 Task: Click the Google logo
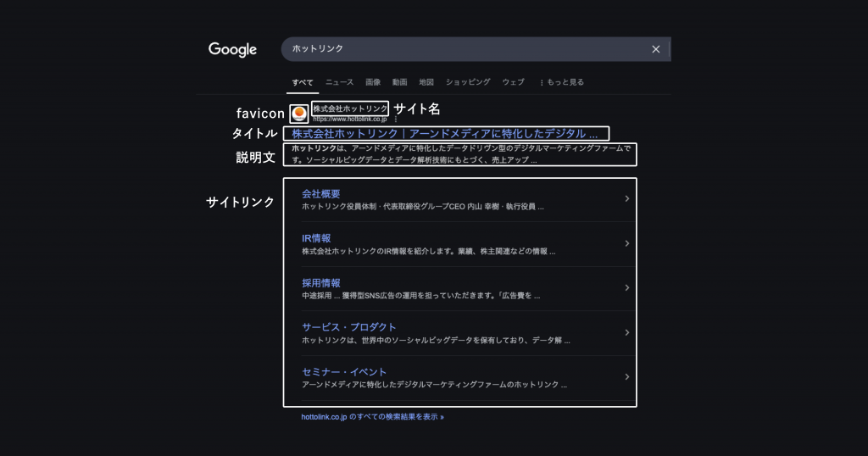(232, 50)
